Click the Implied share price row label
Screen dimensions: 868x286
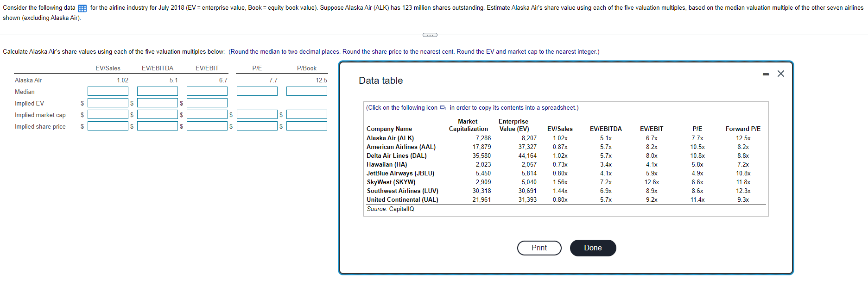point(40,127)
